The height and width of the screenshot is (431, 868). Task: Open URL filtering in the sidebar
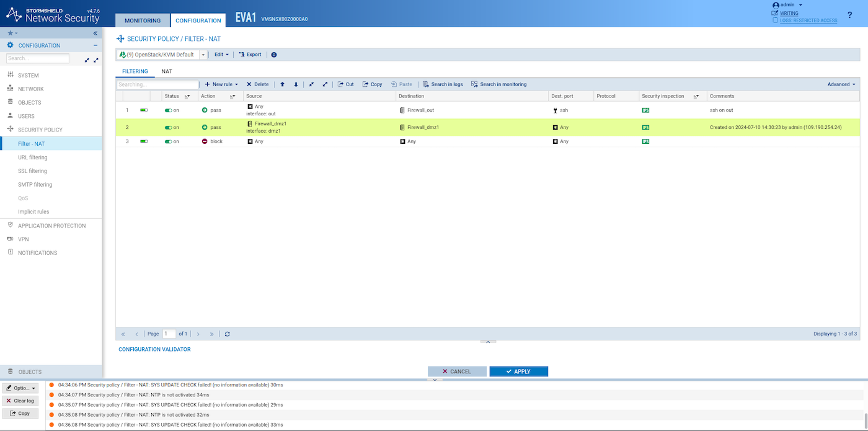(x=32, y=158)
